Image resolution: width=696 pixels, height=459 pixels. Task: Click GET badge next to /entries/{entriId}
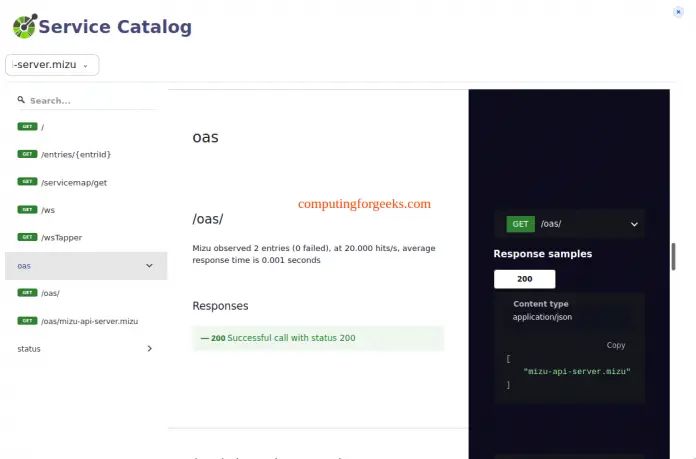[27, 154]
